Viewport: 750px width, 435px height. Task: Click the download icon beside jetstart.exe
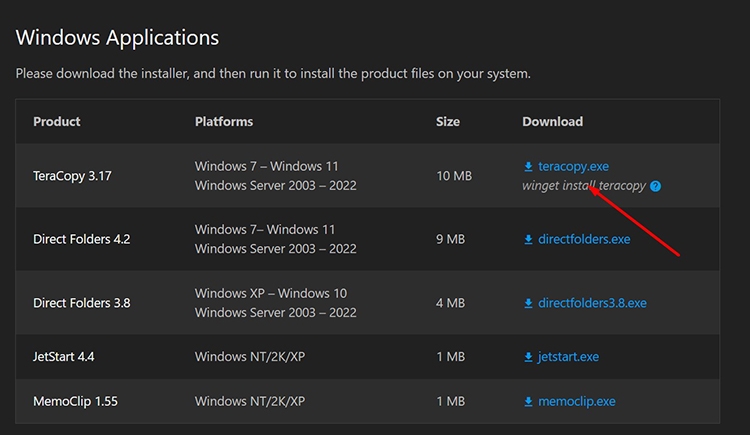528,357
